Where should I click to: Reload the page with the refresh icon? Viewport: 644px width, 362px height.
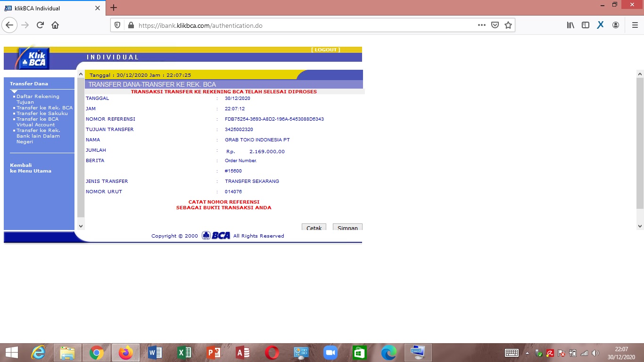(x=40, y=25)
